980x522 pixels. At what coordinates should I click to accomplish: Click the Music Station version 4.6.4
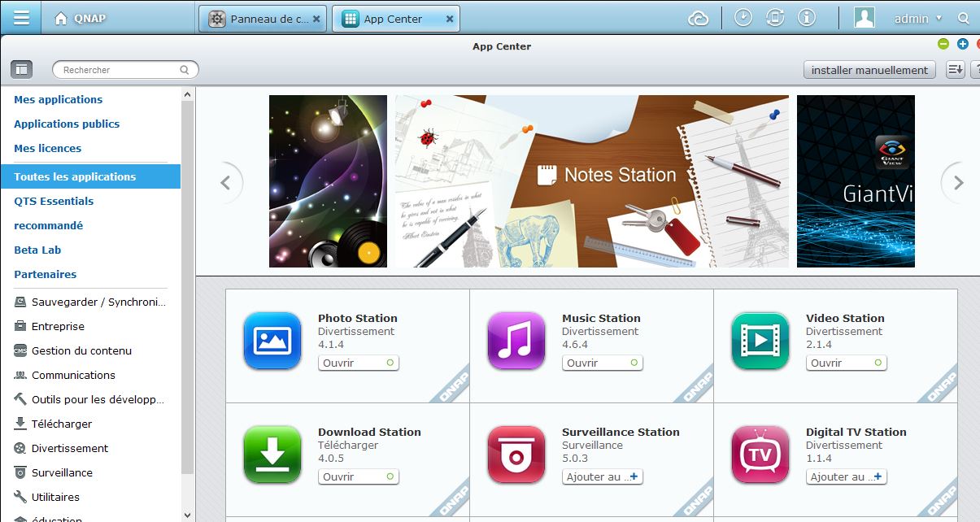[x=575, y=345]
